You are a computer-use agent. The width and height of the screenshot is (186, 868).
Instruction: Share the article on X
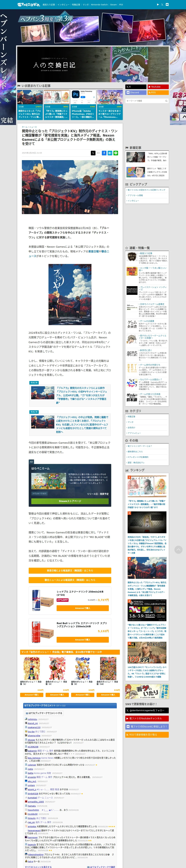click(x=93, y=153)
